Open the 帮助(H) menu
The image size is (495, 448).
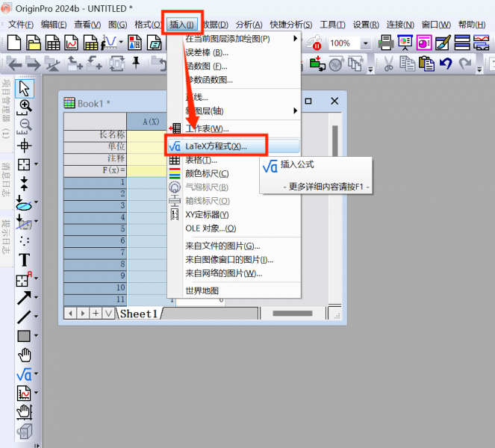(472, 25)
